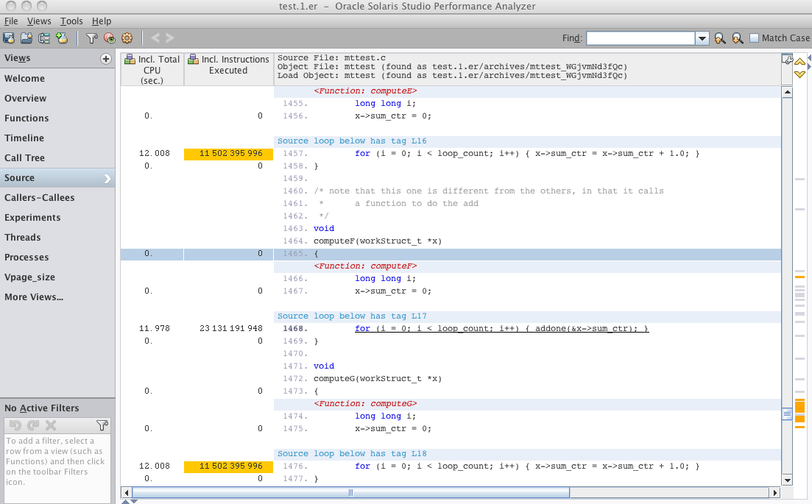Open the Tools menu
Screen dimensions: 812x504
tap(71, 21)
